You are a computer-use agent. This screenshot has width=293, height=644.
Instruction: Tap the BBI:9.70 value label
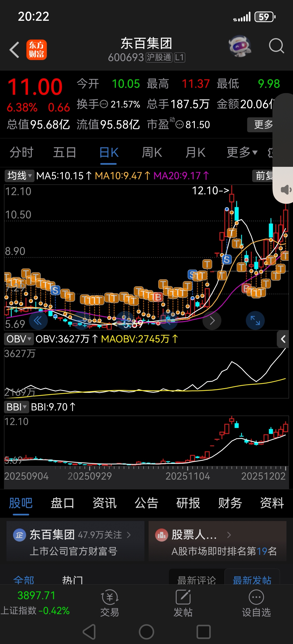tap(53, 407)
